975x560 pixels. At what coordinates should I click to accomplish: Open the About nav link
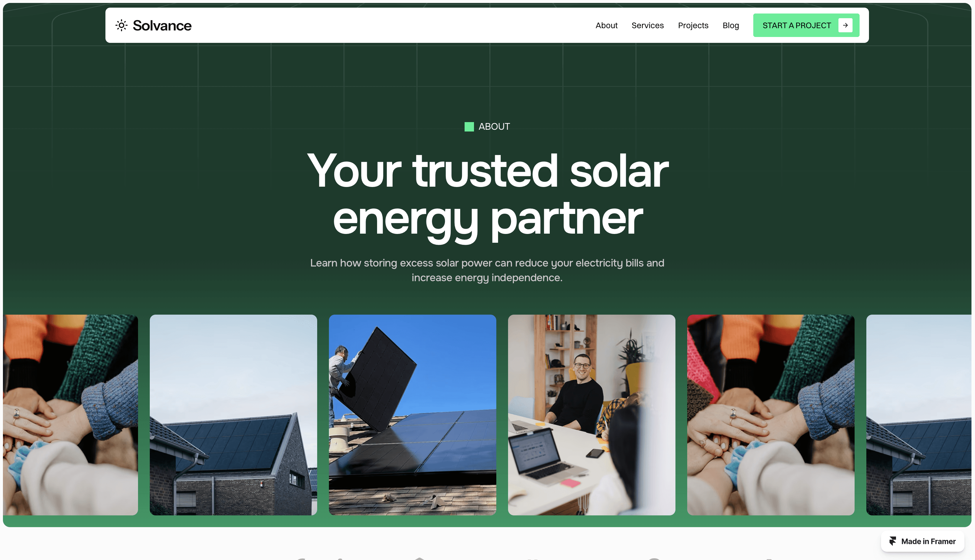coord(606,25)
